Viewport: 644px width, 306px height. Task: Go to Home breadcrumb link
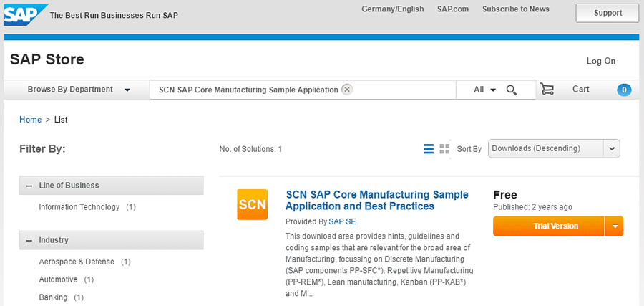[x=30, y=120]
